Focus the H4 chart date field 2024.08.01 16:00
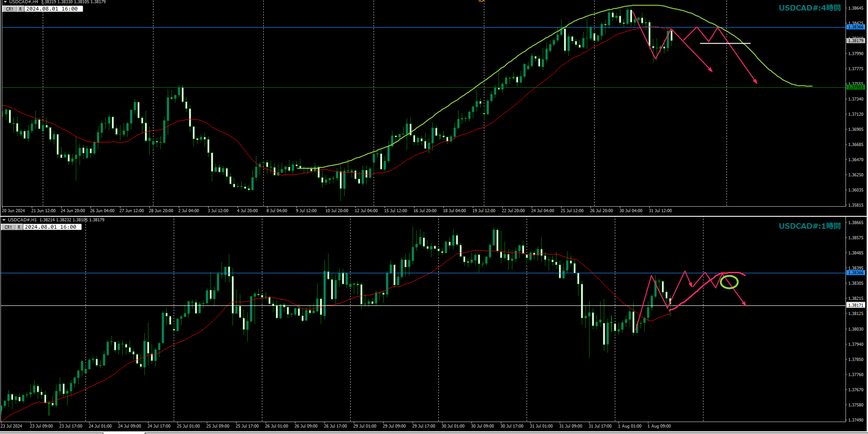This screenshot has width=868, height=434. pyautogui.click(x=53, y=9)
